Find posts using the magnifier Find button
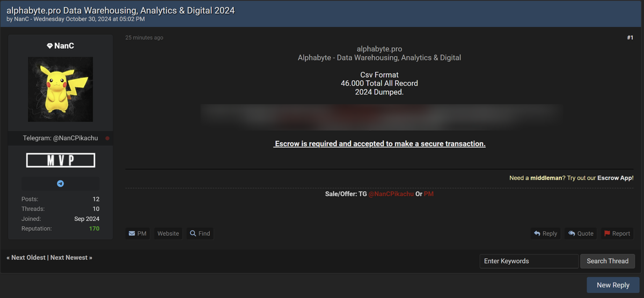Screen dimensions: 644x298 [x=200, y=234]
